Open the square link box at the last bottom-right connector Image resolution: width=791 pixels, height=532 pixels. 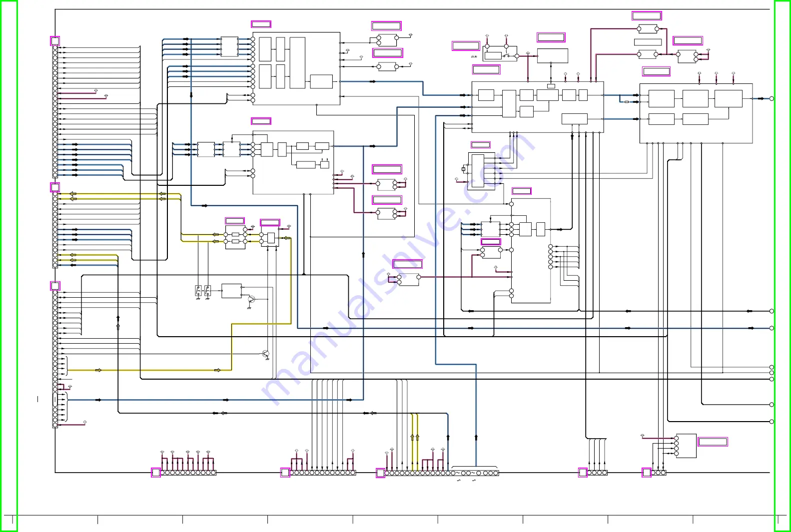coord(647,473)
